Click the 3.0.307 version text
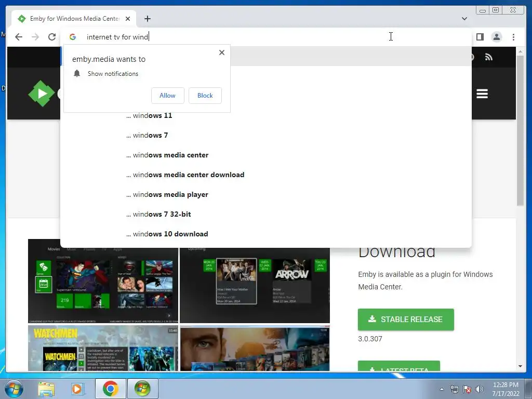The height and width of the screenshot is (399, 532). pyautogui.click(x=370, y=339)
